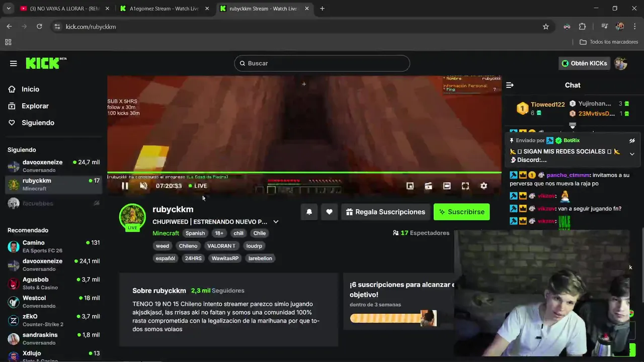Select the WawitasRP tag
Viewport: 644px width, 362px height.
click(x=225, y=258)
